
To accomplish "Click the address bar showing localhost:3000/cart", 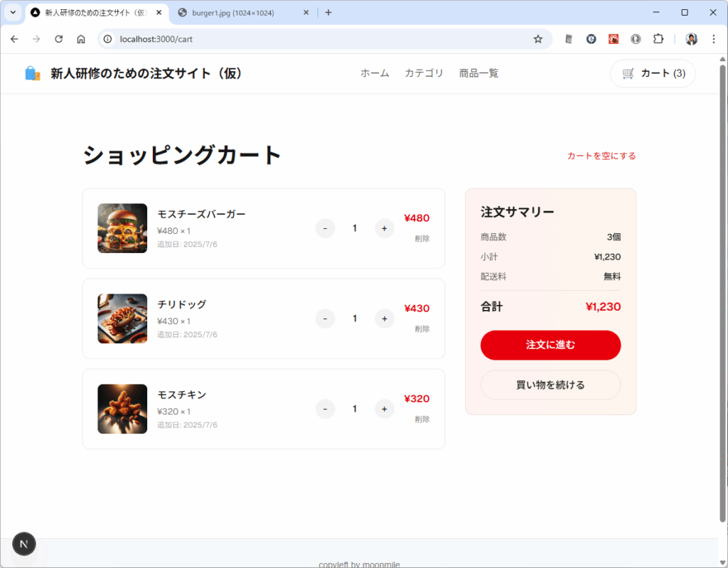I will coord(320,39).
